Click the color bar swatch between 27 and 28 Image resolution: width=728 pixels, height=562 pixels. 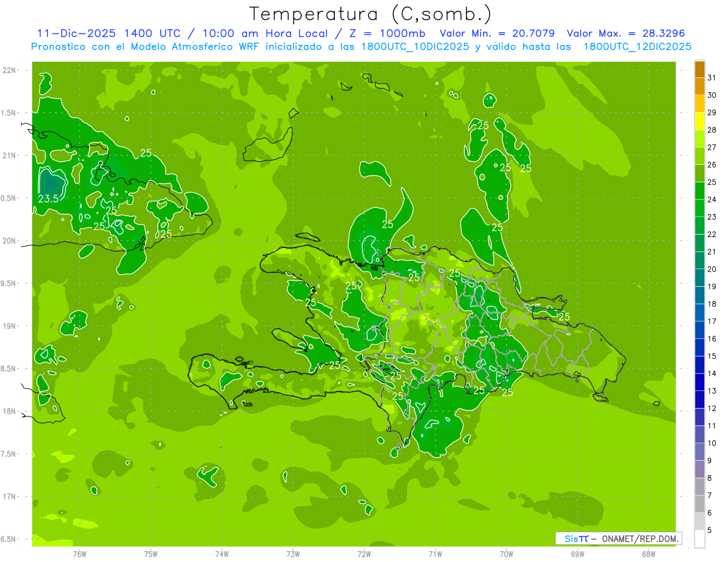pyautogui.click(x=699, y=138)
